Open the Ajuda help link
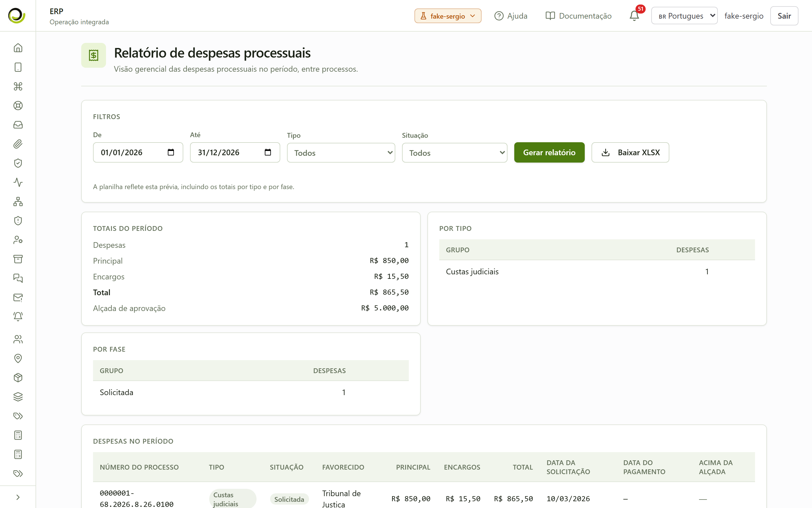Viewport: 812px width, 508px height. click(511, 16)
